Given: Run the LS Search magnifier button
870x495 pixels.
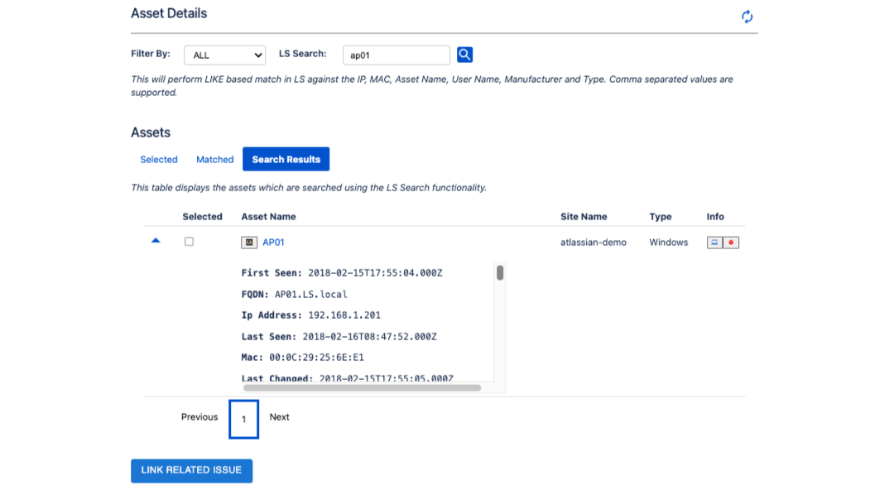Looking at the screenshot, I should [464, 54].
